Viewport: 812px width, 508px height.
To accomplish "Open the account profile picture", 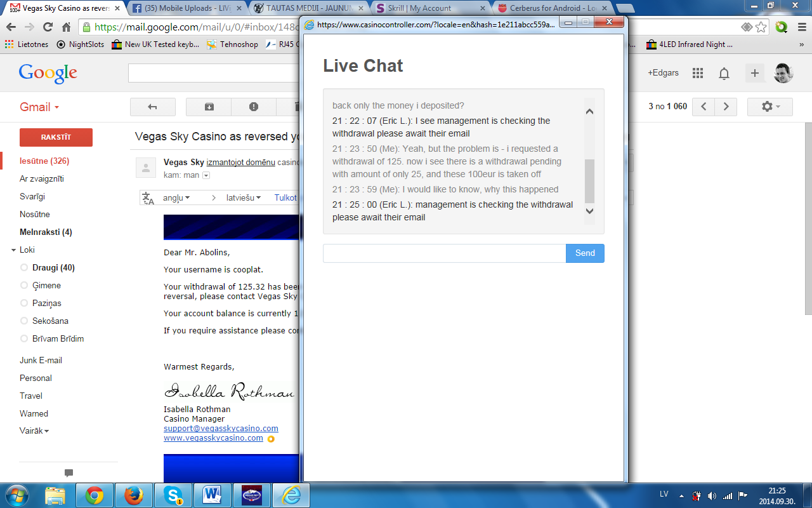I will [x=783, y=73].
